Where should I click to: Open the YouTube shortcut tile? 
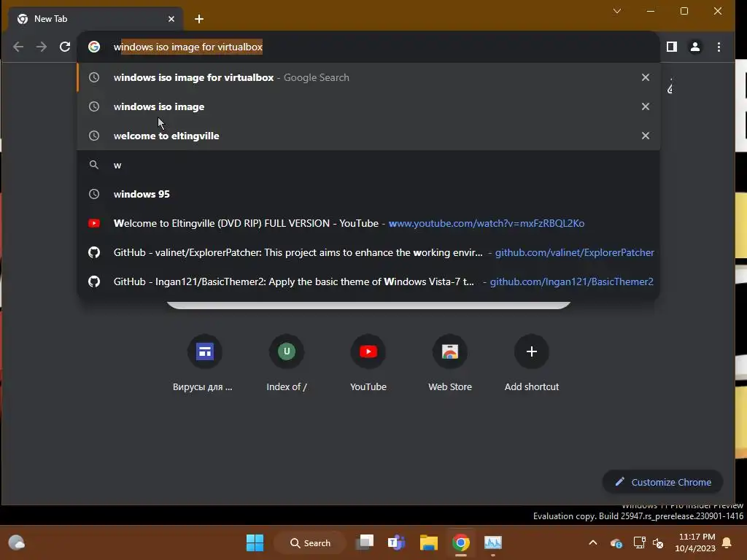click(368, 364)
